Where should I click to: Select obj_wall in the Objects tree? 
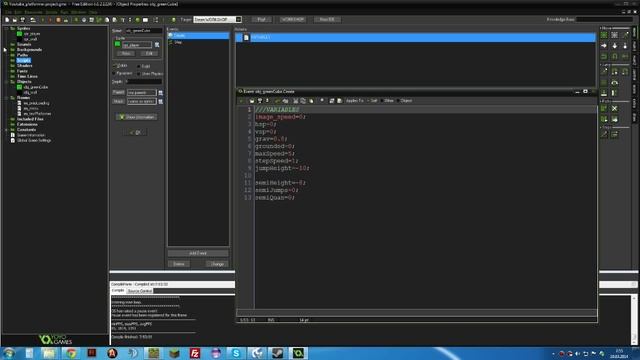[30, 92]
